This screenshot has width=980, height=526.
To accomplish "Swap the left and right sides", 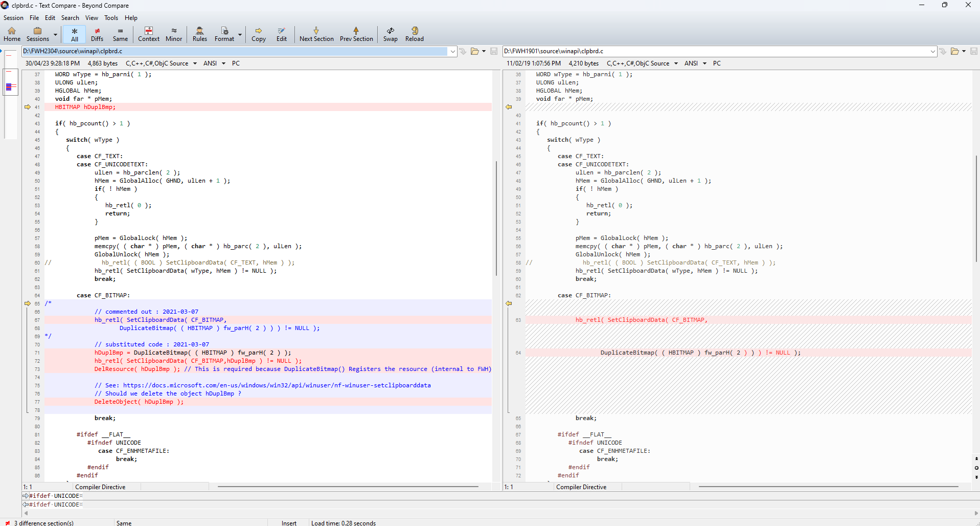I will tap(391, 34).
